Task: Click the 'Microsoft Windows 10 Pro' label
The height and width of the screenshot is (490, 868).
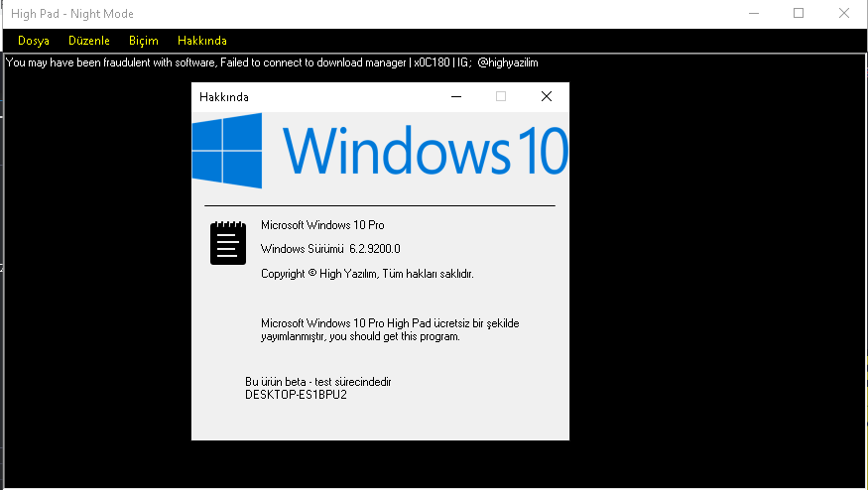Action: tap(322, 225)
